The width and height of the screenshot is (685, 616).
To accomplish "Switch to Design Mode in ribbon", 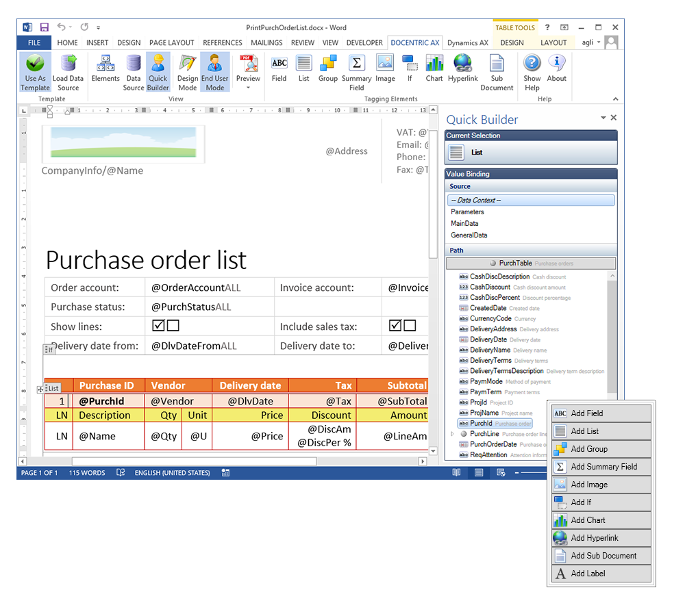I will (x=188, y=72).
